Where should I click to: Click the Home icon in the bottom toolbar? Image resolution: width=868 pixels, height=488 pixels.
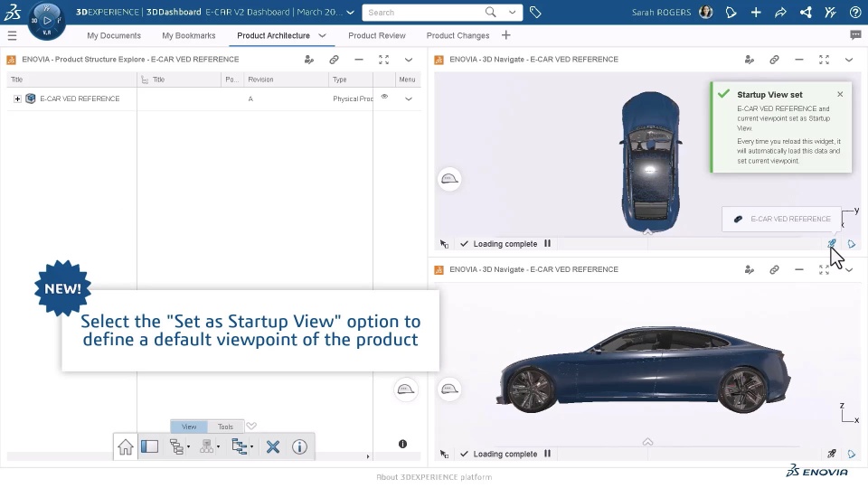pos(126,446)
